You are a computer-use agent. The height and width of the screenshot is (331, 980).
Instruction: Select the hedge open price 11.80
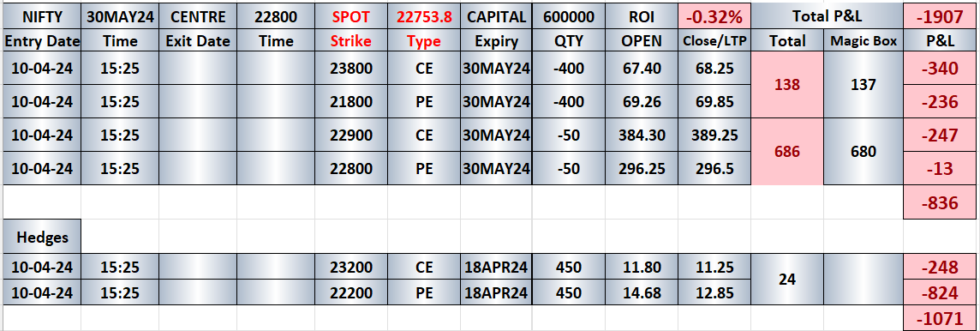(642, 268)
